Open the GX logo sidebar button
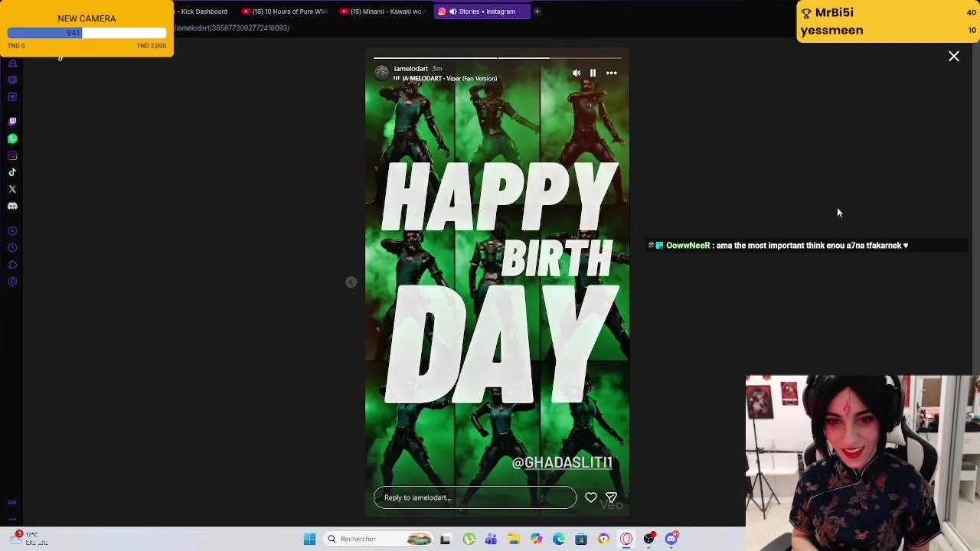Screen dimensions: 980x551 pos(12,502)
